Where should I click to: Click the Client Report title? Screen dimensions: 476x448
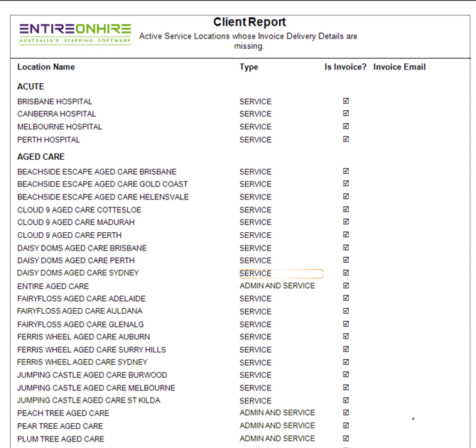[249, 23]
